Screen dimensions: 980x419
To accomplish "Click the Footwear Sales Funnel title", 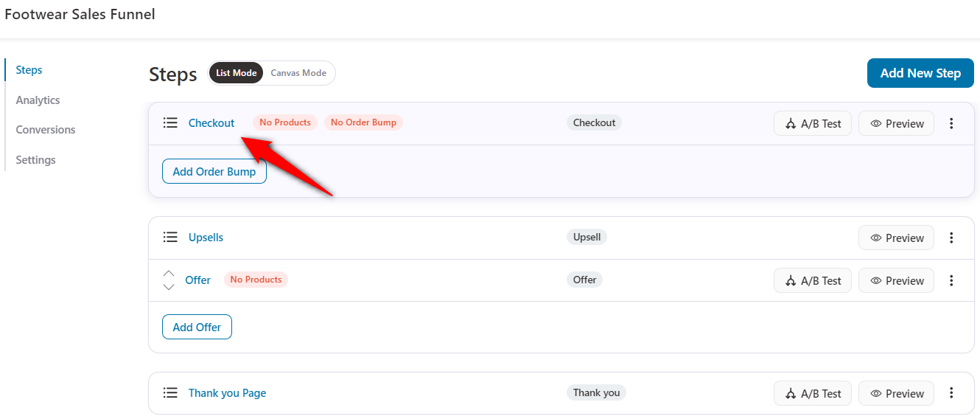I will coord(80,14).
